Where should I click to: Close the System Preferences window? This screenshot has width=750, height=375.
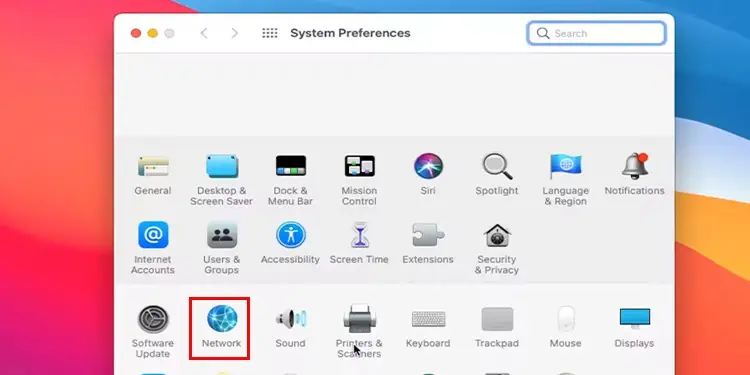pyautogui.click(x=136, y=33)
